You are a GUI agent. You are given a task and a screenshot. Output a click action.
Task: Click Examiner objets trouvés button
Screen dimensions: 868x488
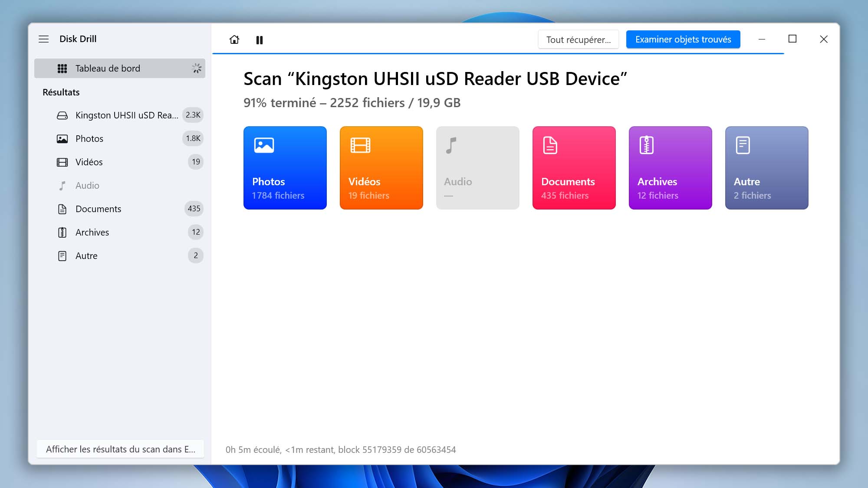683,39
